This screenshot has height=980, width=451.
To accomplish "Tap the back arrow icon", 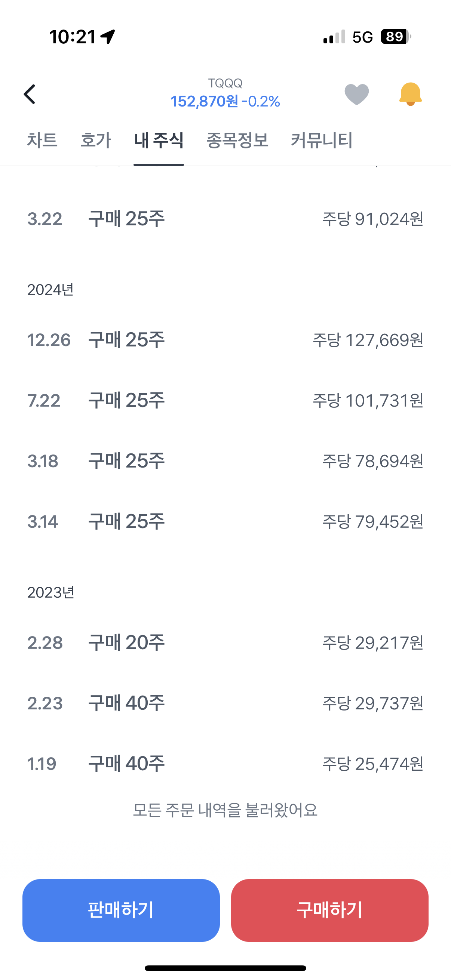I will point(30,94).
